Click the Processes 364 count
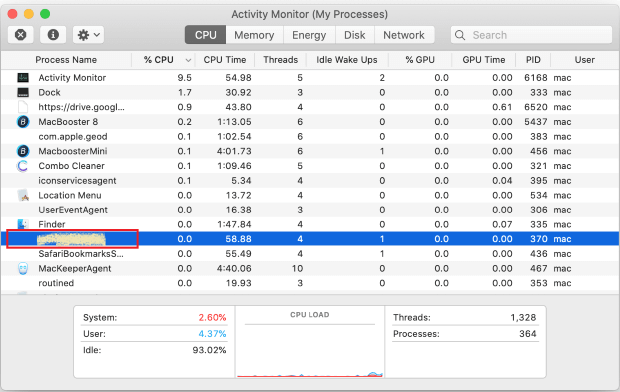The image size is (620, 392). pyautogui.click(x=527, y=334)
